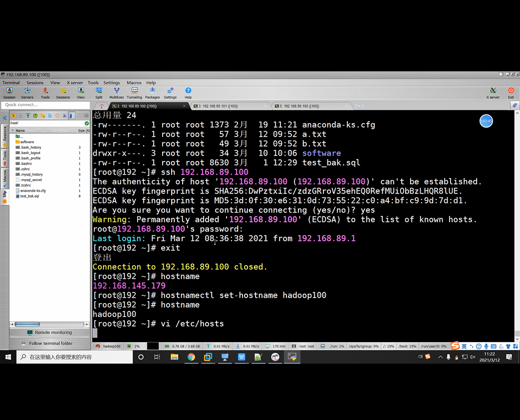Click the View toolbar button
The image size is (520, 420).
tap(80, 93)
